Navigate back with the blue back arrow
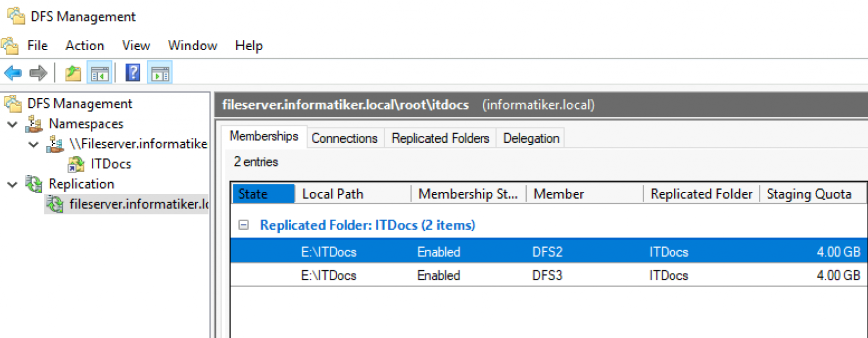868x338 pixels. coord(12,72)
